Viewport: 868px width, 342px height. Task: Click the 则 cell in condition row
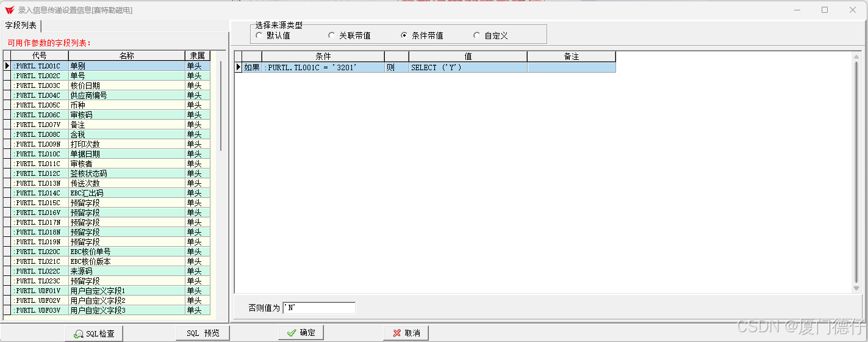tap(396, 67)
